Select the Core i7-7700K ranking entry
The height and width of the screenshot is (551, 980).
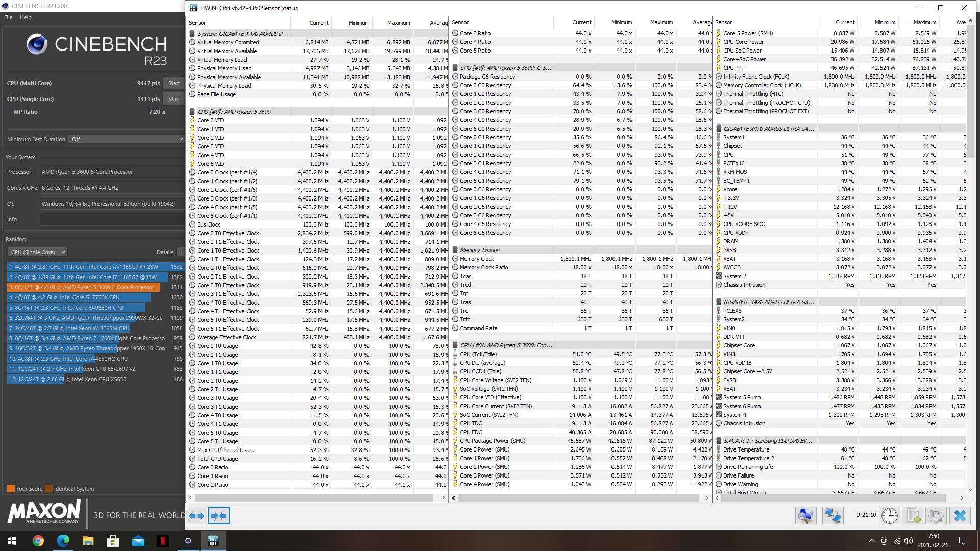pos(79,297)
